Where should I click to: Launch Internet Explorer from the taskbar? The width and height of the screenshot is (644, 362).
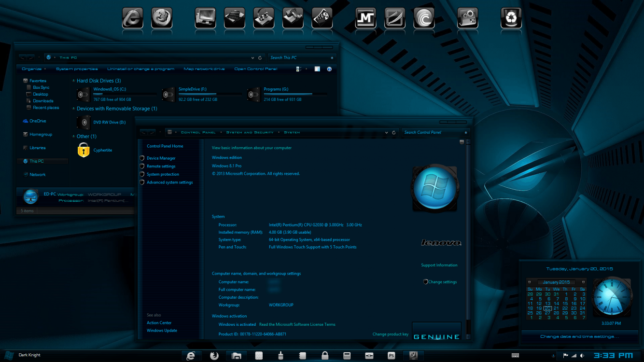tap(191, 355)
